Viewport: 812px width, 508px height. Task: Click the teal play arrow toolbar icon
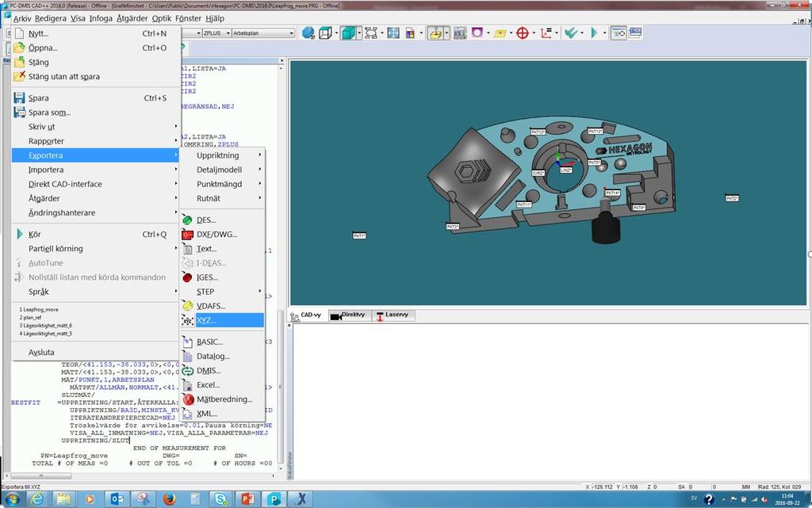[594, 33]
